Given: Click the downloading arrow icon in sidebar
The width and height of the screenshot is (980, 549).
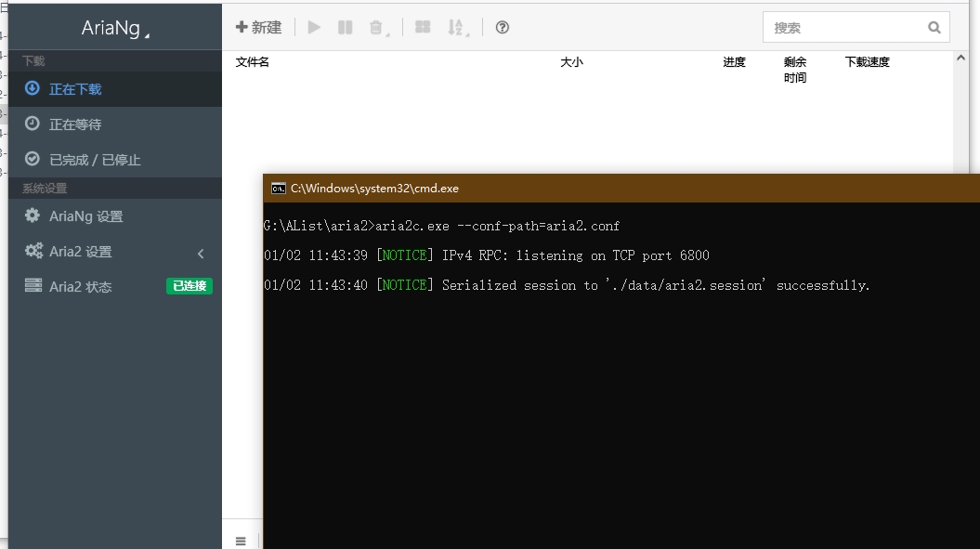Looking at the screenshot, I should pyautogui.click(x=32, y=88).
